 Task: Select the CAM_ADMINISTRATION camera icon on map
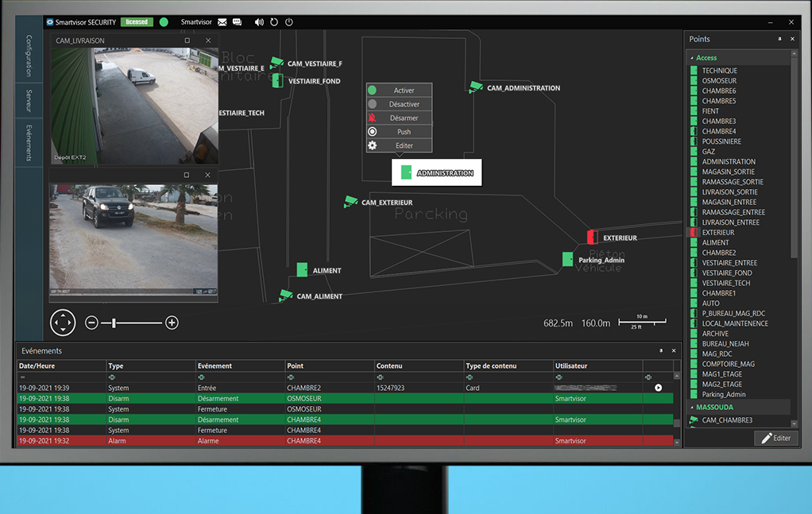(x=476, y=87)
